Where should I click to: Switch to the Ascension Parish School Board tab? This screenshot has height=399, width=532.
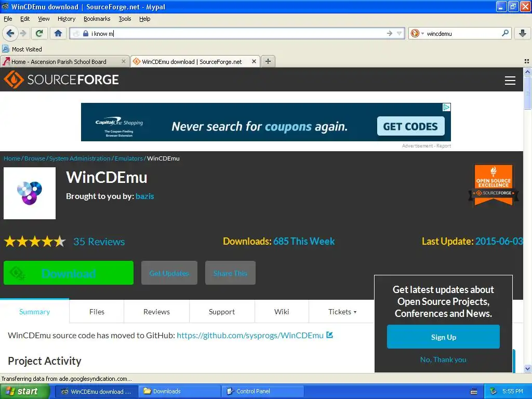click(x=65, y=61)
